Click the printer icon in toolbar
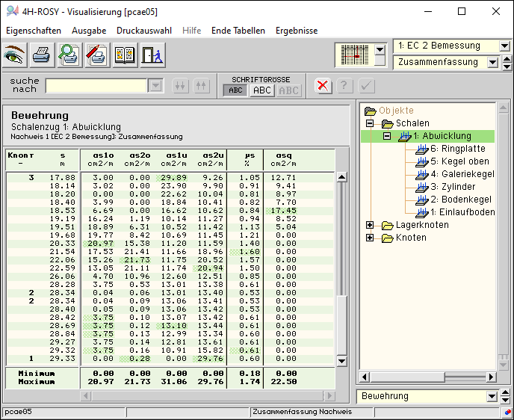Image resolution: width=514 pixels, height=420 pixels. [x=42, y=55]
